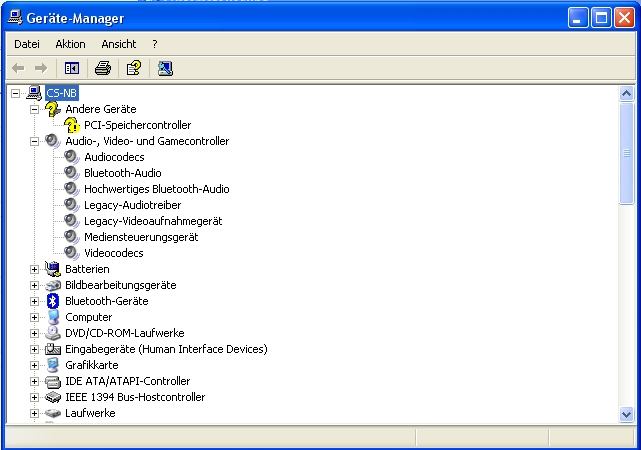Collapse the Andere Geräte category
The width and height of the screenshot is (641, 450).
point(34,110)
